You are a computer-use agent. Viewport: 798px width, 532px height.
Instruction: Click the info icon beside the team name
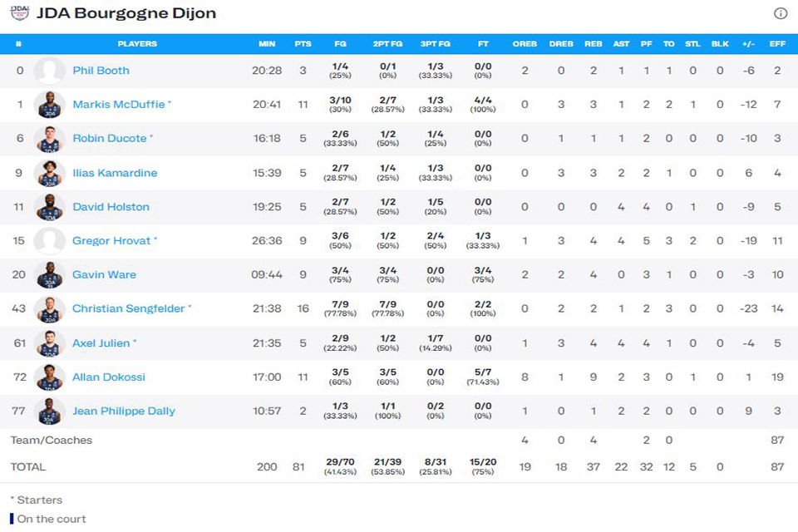click(781, 13)
